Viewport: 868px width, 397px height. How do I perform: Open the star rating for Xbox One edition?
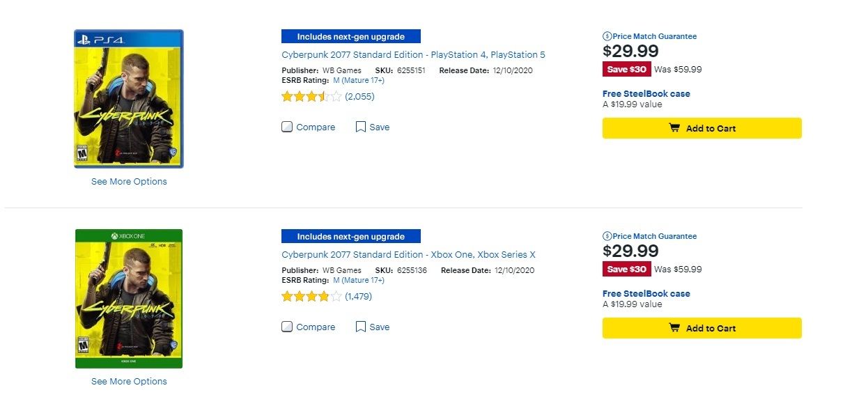tap(311, 297)
